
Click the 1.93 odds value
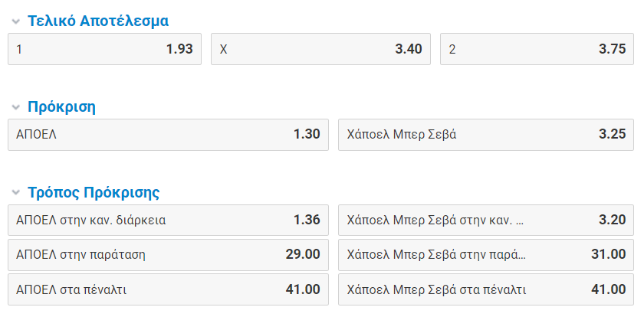[x=179, y=49]
